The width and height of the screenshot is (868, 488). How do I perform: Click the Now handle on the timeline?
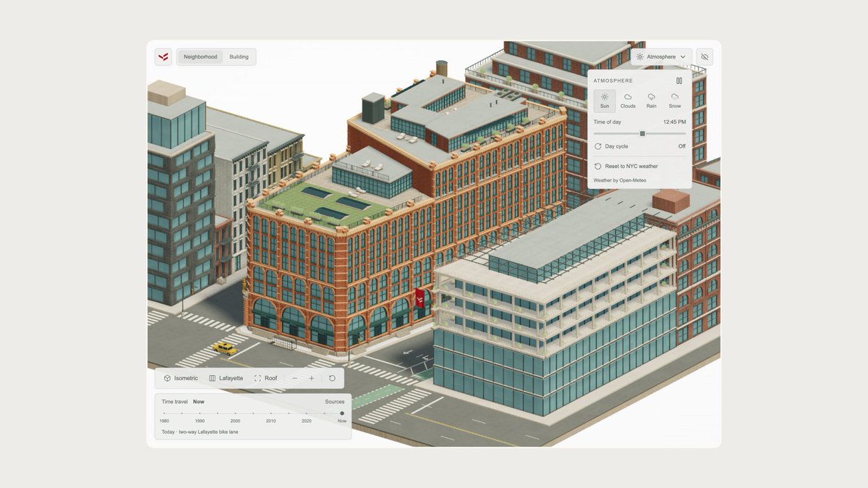342,413
